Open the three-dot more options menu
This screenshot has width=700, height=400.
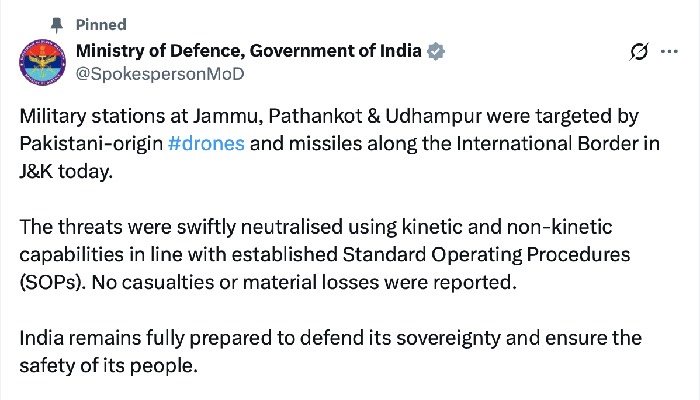point(669,52)
